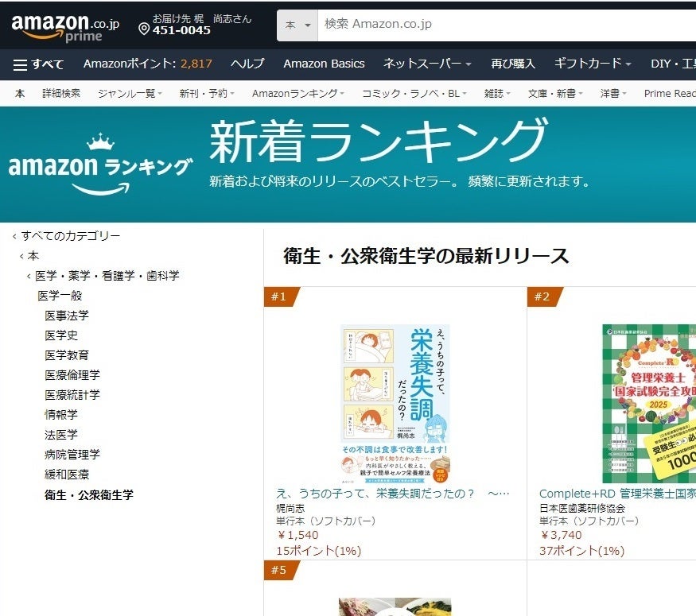
Task: Select the 医事法学 category
Action: pyautogui.click(x=67, y=316)
